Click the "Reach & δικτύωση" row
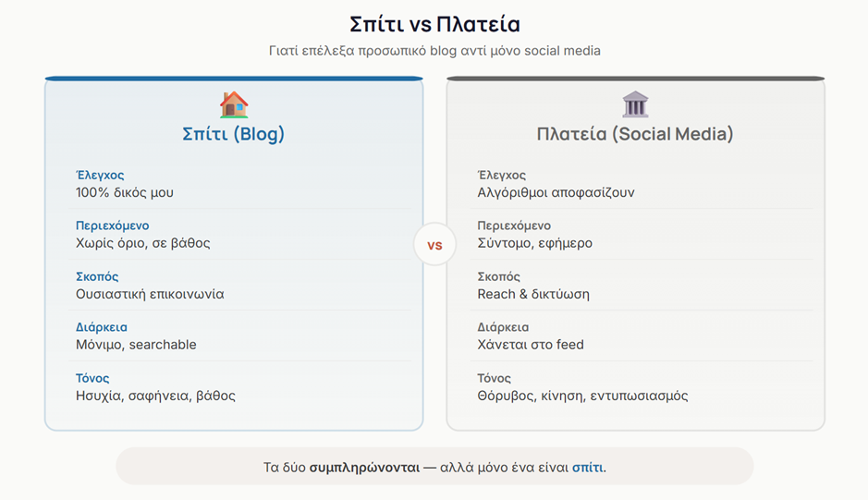Viewport: 868px width, 500px height. 533,294
